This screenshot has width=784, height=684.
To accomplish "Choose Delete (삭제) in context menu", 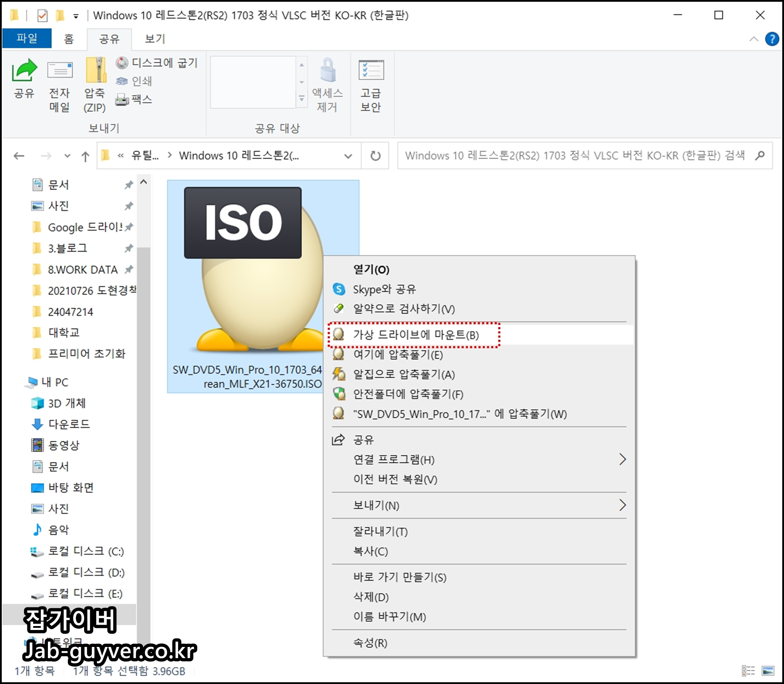I will coord(479,597).
